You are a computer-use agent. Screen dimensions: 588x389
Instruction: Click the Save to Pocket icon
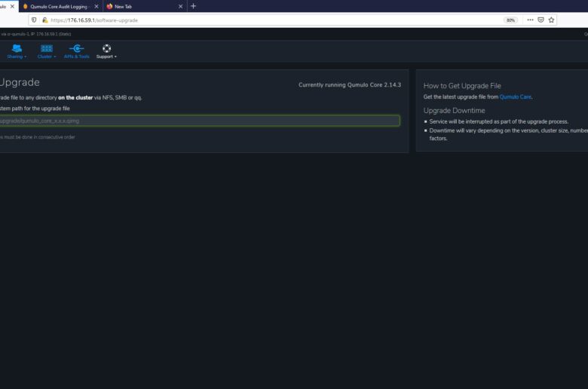point(541,20)
